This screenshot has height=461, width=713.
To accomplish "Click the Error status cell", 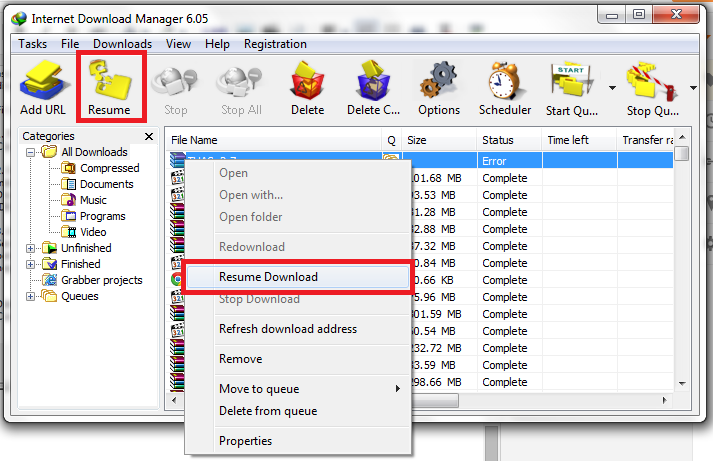I will coord(509,161).
